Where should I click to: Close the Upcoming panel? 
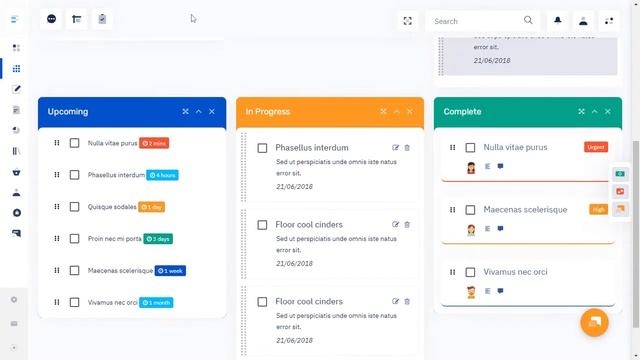212,111
